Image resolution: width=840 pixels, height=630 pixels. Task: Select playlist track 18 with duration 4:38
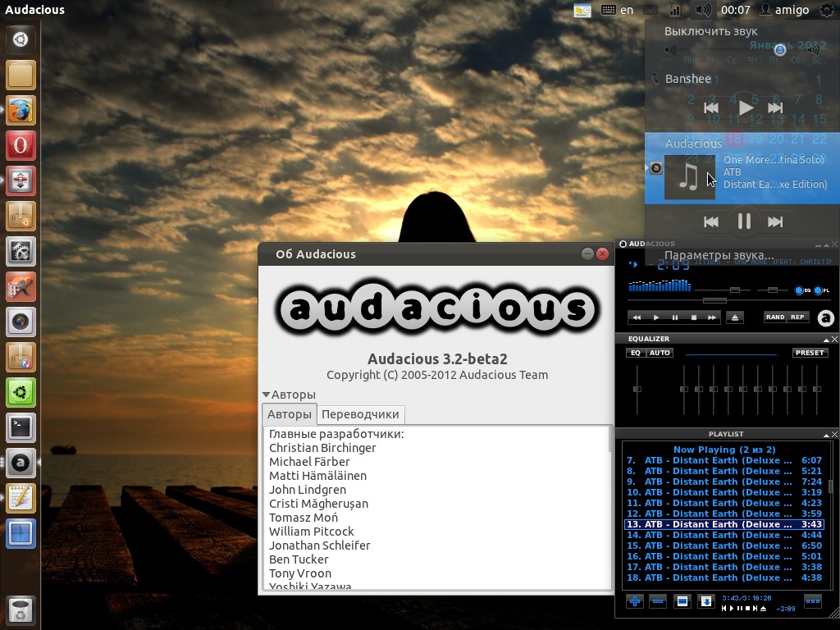pyautogui.click(x=724, y=578)
